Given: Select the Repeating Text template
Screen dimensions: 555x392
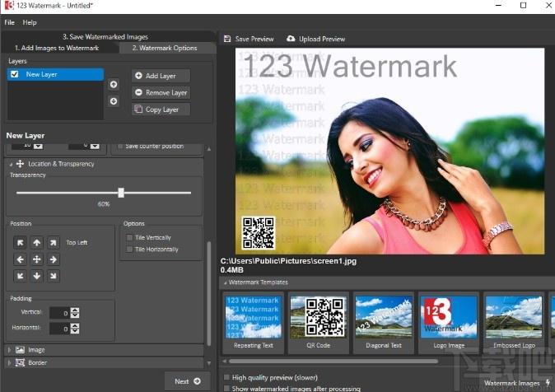Looking at the screenshot, I should 253,323.
